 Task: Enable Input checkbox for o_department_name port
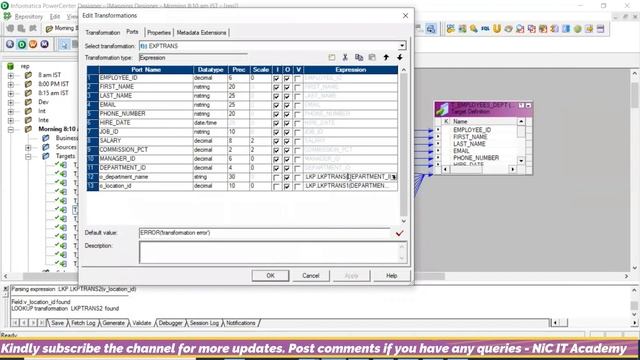click(x=276, y=177)
